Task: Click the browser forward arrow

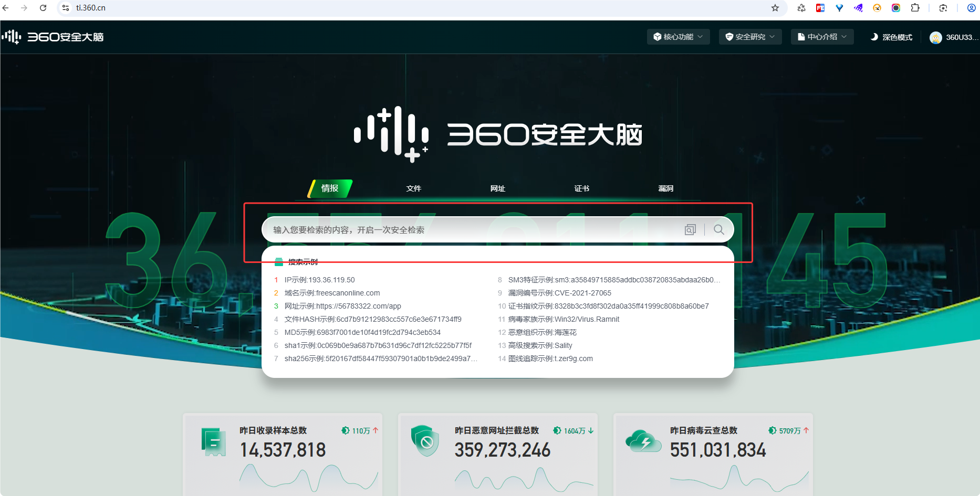Action: point(24,8)
